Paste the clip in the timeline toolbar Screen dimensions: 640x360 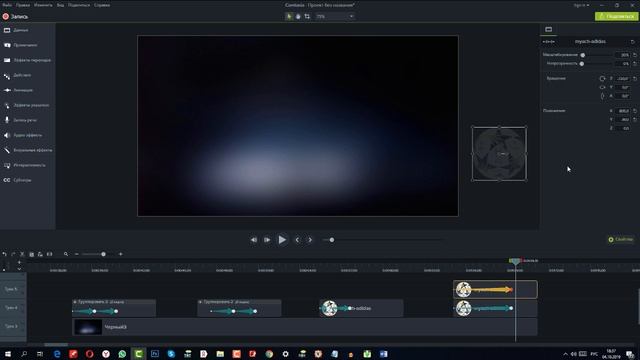40,254
